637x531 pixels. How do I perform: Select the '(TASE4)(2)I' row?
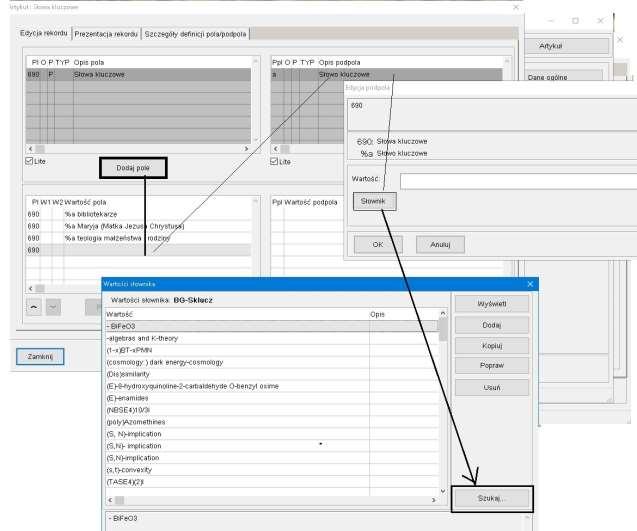[x=272, y=482]
